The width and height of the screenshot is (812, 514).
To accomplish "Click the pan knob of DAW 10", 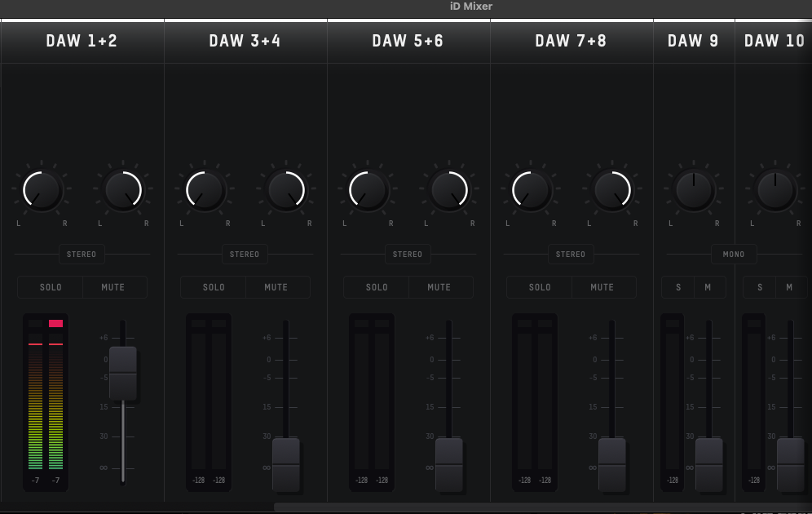I will [775, 190].
